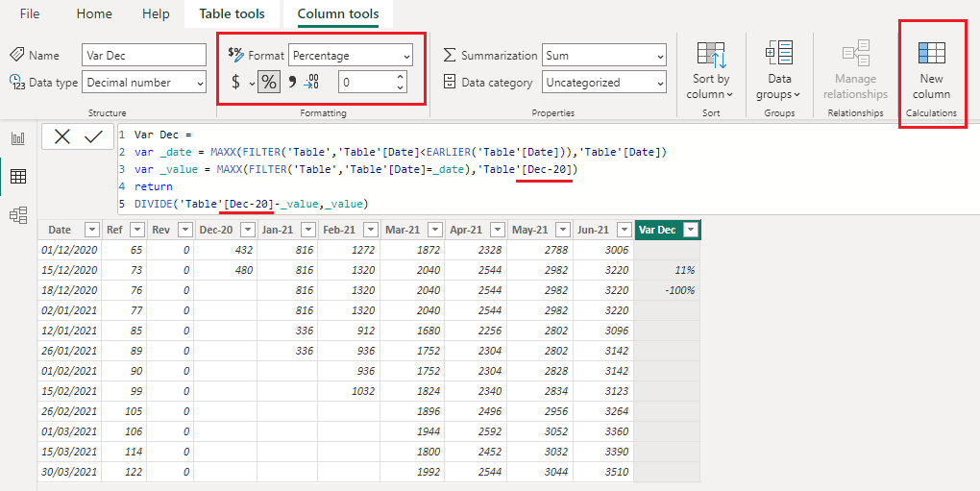The width and height of the screenshot is (980, 491).
Task: Click the Manage relationships button
Action: click(x=856, y=70)
